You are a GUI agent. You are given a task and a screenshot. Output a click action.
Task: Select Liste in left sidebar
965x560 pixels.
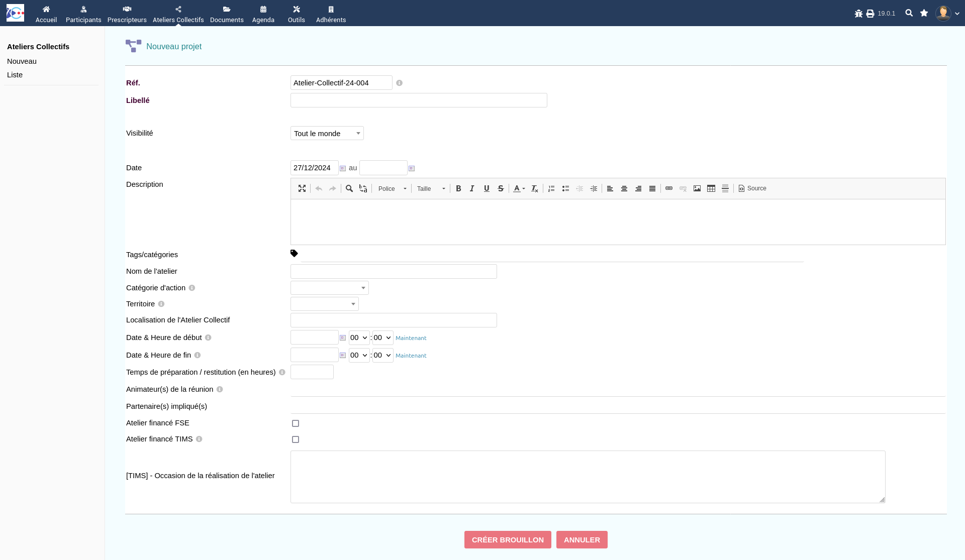tap(15, 75)
